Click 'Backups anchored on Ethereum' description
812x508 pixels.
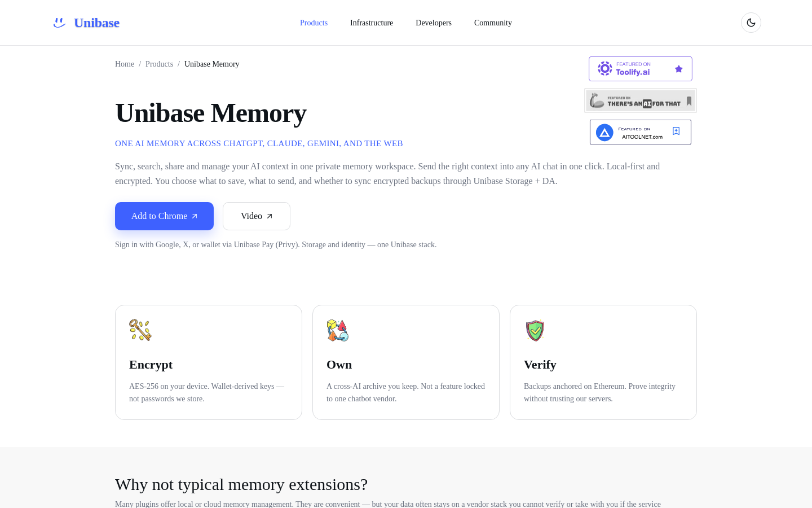pyautogui.click(x=599, y=392)
